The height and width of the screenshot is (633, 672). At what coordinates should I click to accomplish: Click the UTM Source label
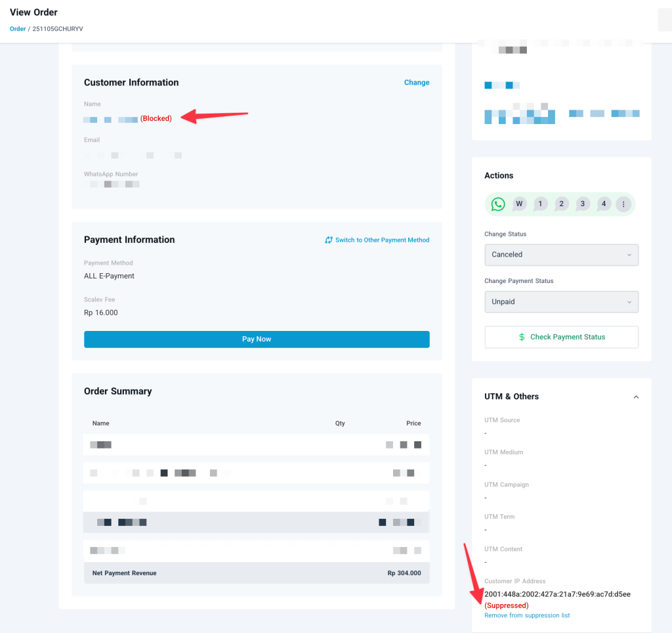pos(502,420)
